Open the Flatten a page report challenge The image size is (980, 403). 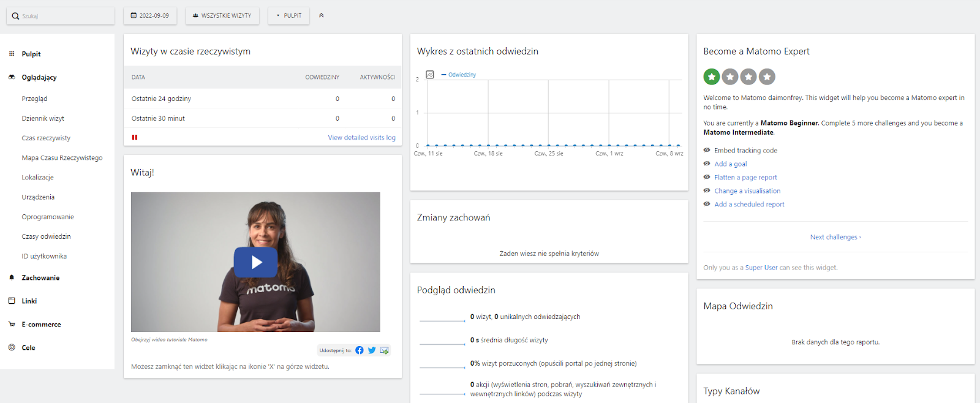pos(745,177)
